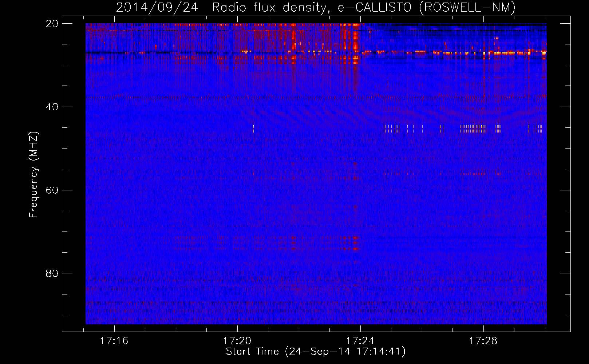Click the frequency tick label 60
This screenshot has height=364, width=589.
click(x=52, y=190)
